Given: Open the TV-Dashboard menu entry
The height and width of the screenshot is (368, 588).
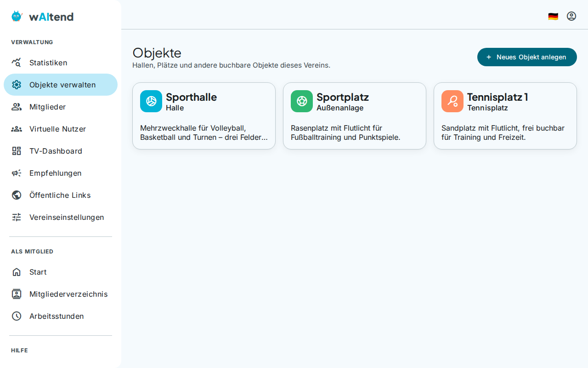Looking at the screenshot, I should [61, 151].
